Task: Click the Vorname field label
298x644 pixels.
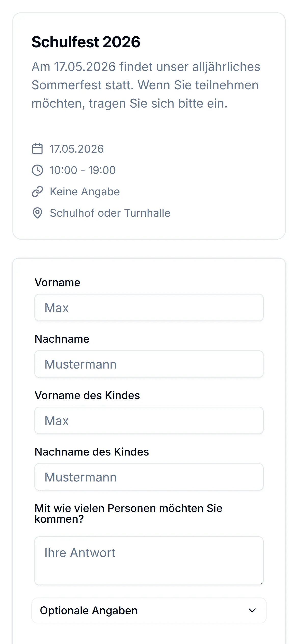Action: tap(57, 282)
